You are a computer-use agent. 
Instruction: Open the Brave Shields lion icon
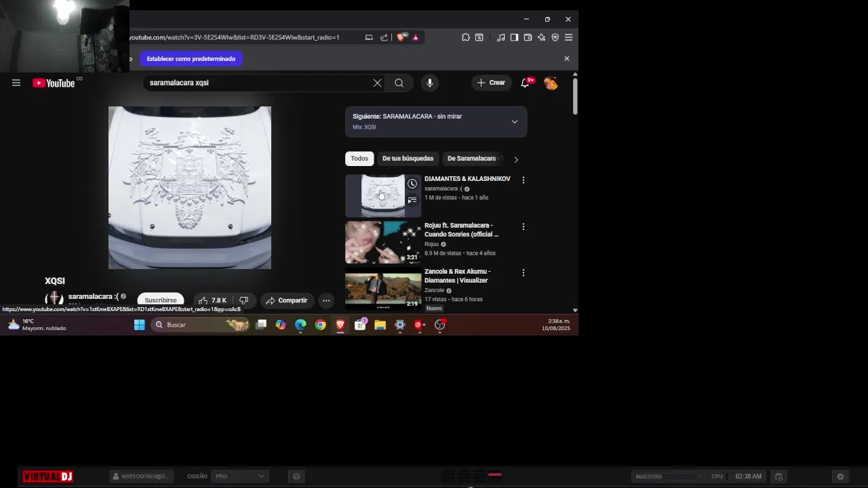coord(401,37)
